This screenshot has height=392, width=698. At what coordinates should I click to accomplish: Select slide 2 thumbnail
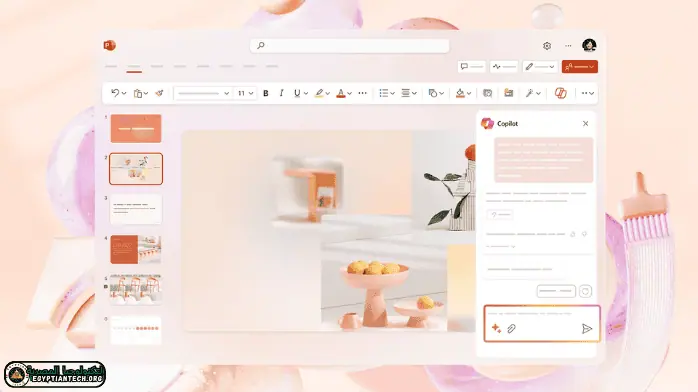point(136,169)
